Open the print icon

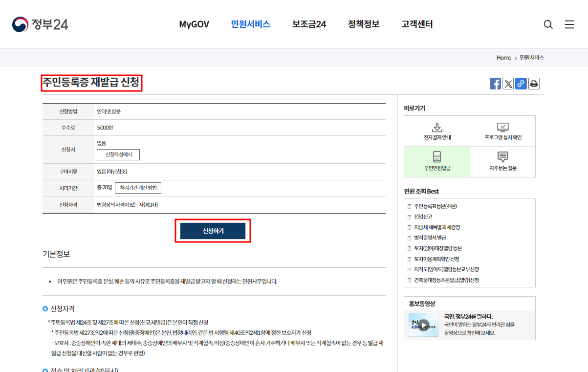533,83
